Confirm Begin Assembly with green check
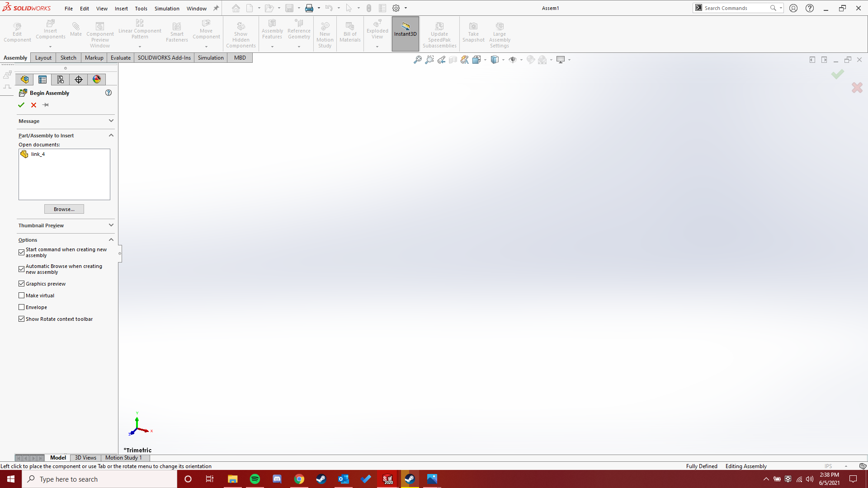The image size is (868, 488). pos(21,105)
